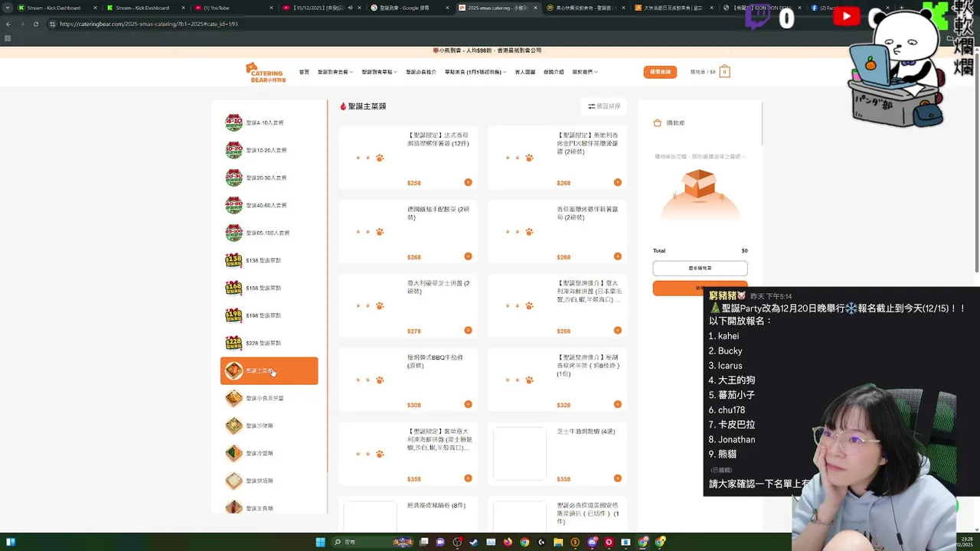Viewport: 980px width, 551px height.
Task: Add the $278 芝士拼盤 to cart
Action: pyautogui.click(x=468, y=331)
